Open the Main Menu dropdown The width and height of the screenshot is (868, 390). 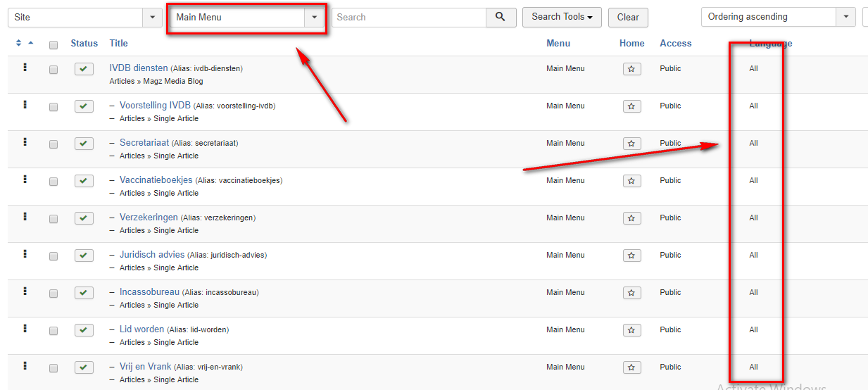(246, 18)
